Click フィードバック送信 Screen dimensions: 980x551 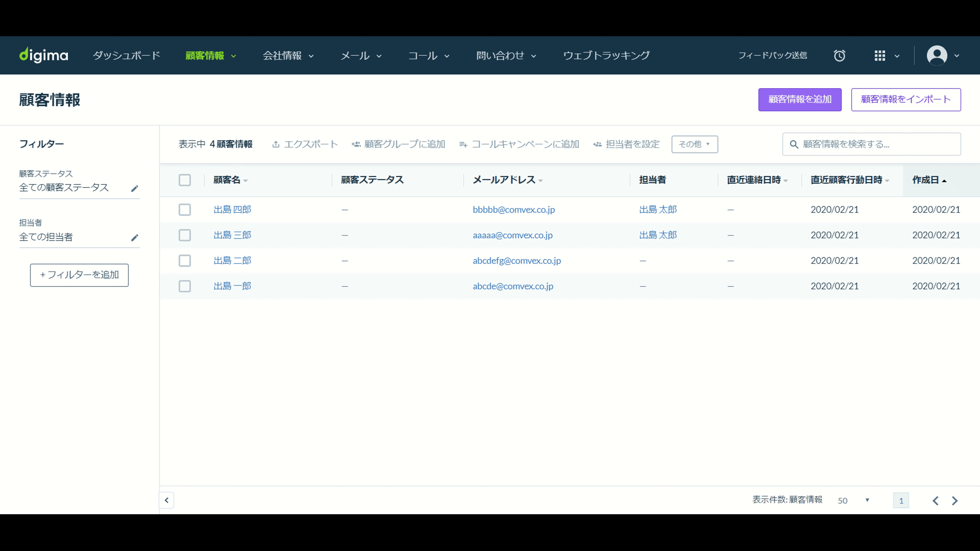pyautogui.click(x=773, y=56)
